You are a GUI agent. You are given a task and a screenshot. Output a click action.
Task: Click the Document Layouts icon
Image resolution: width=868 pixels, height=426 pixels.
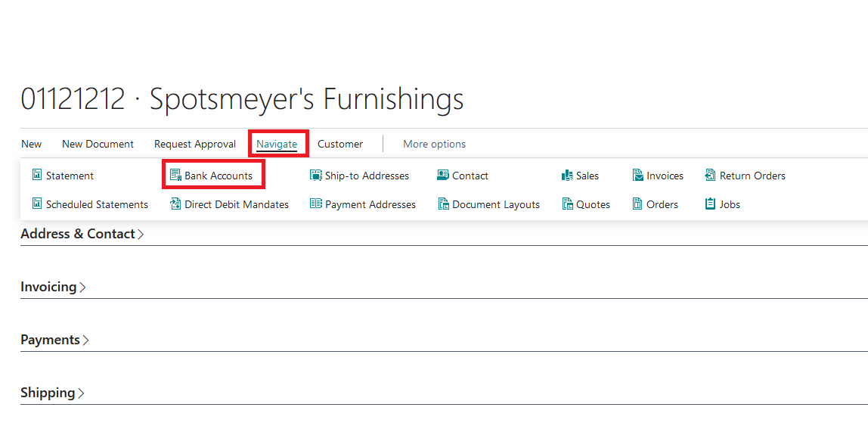click(x=443, y=204)
